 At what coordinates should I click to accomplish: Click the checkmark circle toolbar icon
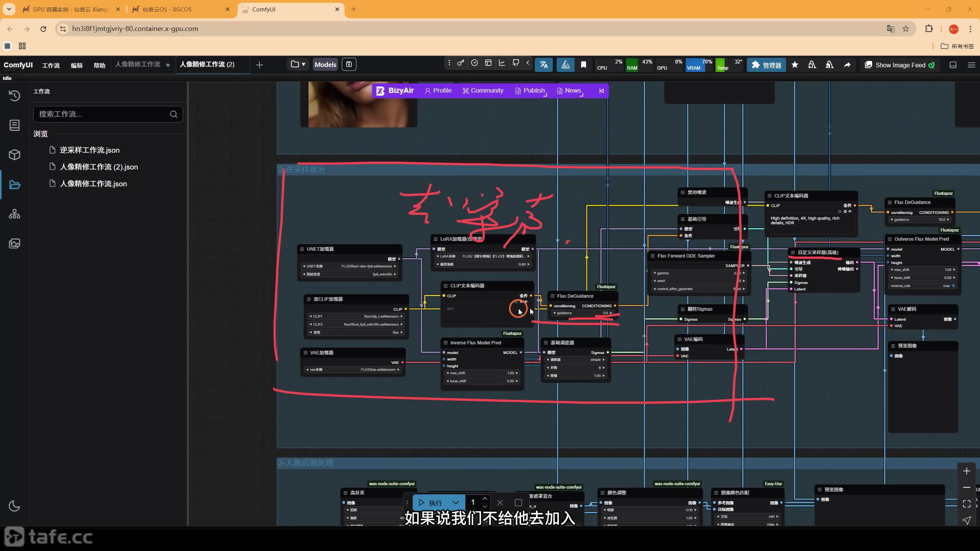click(x=474, y=63)
